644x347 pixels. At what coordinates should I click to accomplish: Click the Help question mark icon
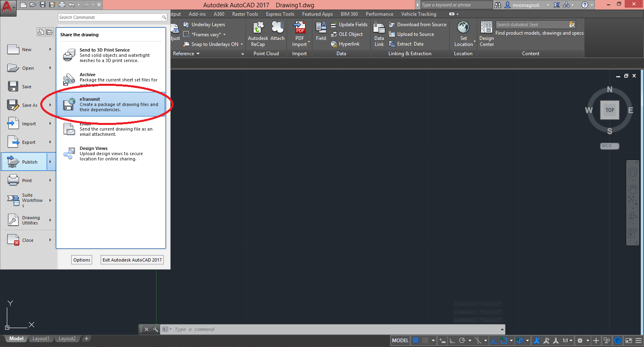[585, 5]
